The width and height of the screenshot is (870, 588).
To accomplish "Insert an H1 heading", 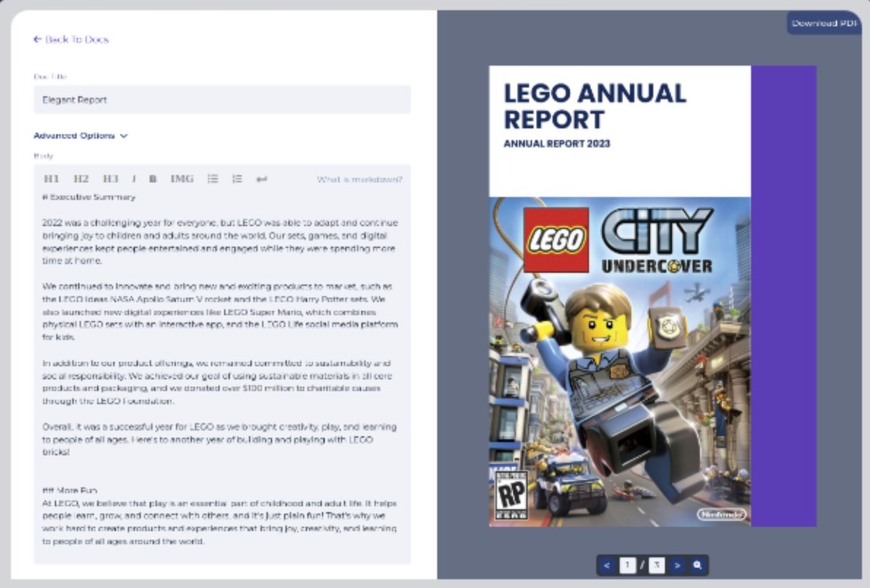I will tap(51, 179).
